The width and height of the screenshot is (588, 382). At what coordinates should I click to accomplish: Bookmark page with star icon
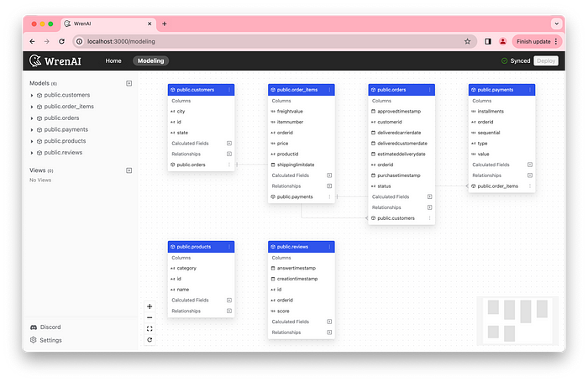pos(467,42)
